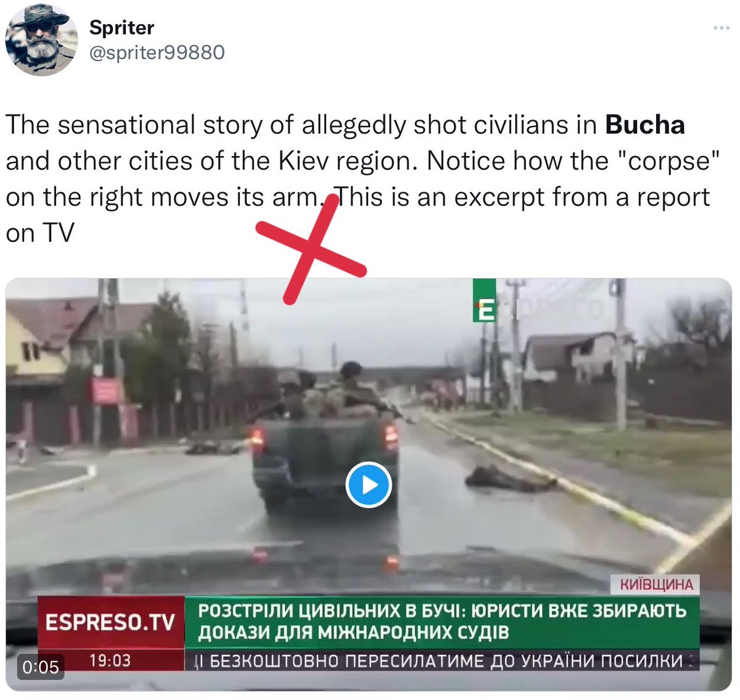740x700 pixels.
Task: Click the tweet's last line on TV
Action: (40, 233)
